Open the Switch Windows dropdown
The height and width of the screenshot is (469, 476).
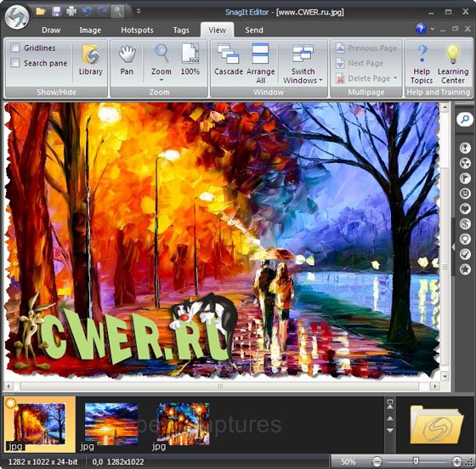pyautogui.click(x=303, y=64)
